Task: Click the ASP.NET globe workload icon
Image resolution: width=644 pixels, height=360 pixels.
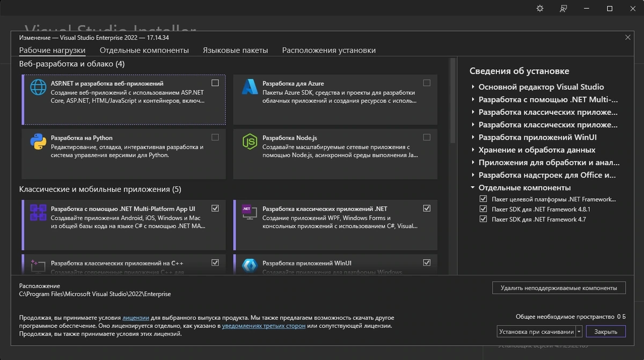Action: pyautogui.click(x=39, y=87)
